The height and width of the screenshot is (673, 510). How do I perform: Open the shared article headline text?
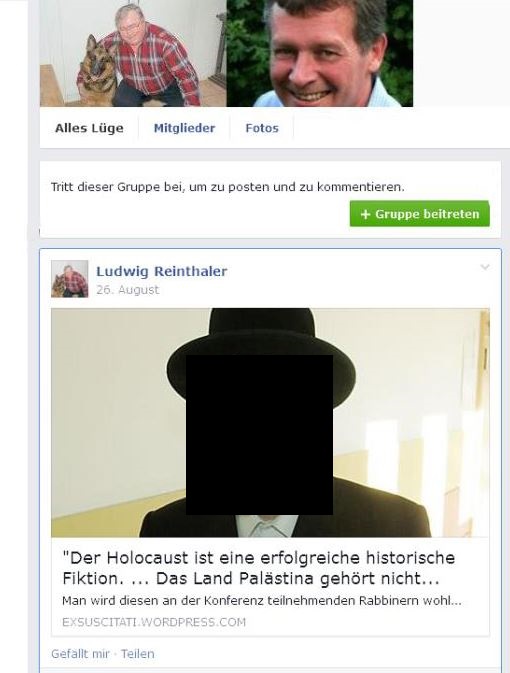258,568
